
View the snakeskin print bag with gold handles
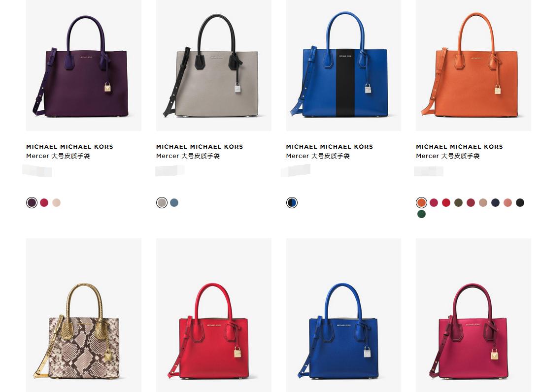coord(84,315)
